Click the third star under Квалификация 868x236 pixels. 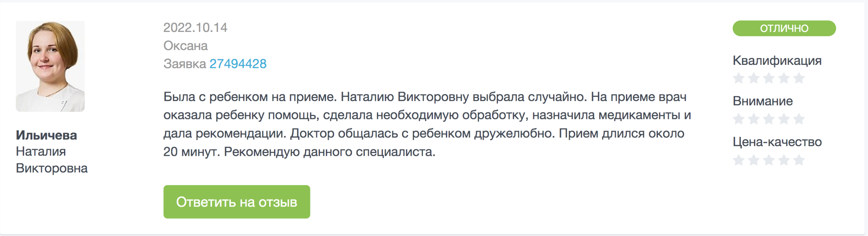click(769, 78)
